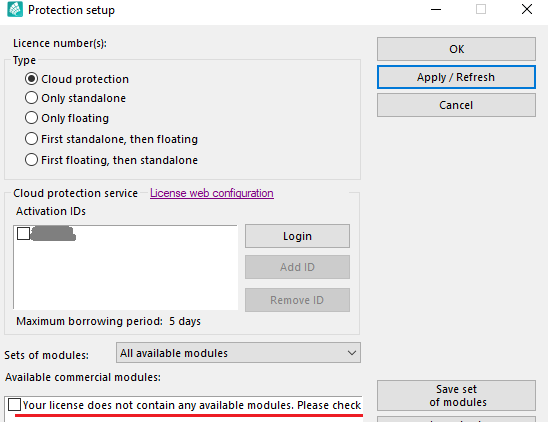Close the Protection setup window

[527, 9]
